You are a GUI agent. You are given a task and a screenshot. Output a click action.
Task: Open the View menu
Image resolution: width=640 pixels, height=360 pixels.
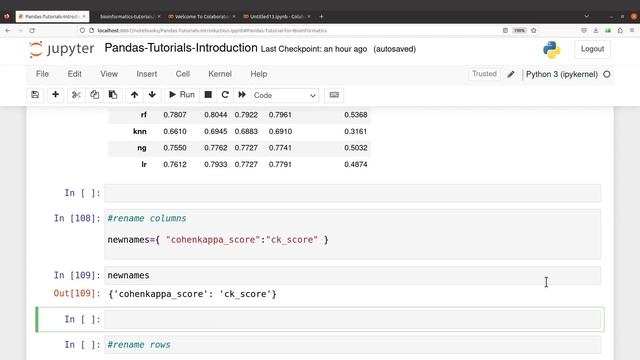pyautogui.click(x=109, y=74)
